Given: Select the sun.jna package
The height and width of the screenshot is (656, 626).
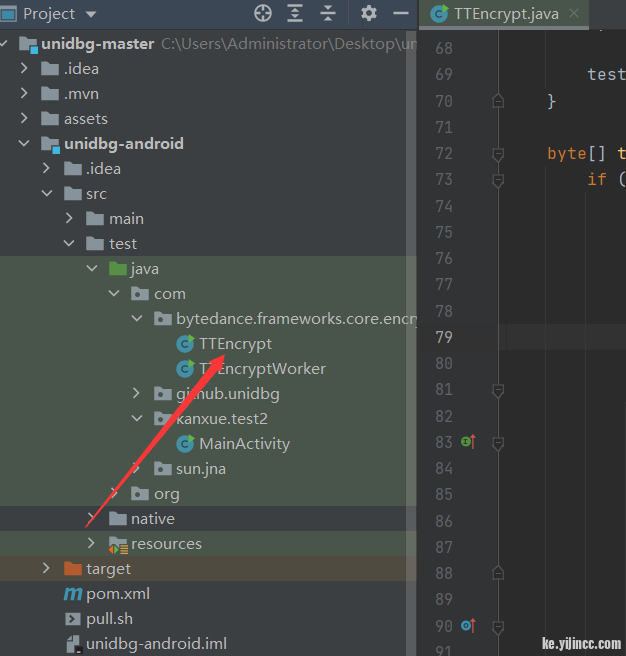Looking at the screenshot, I should pyautogui.click(x=201, y=469).
